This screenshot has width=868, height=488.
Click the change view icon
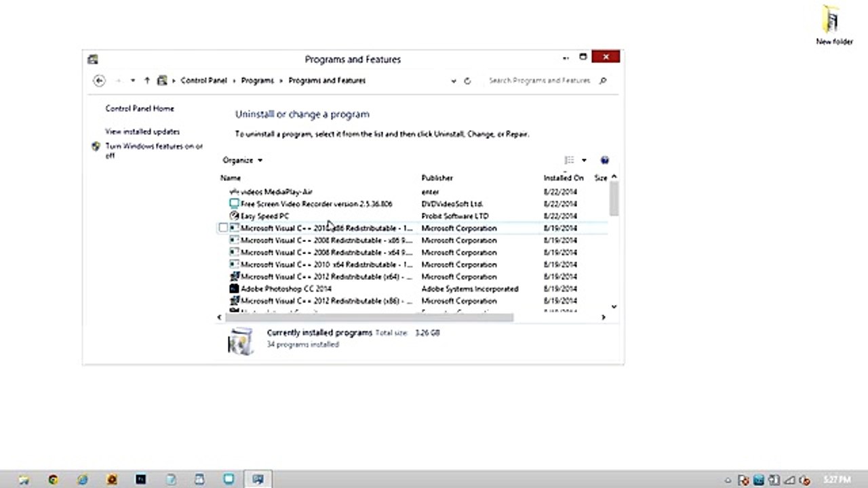coord(569,161)
